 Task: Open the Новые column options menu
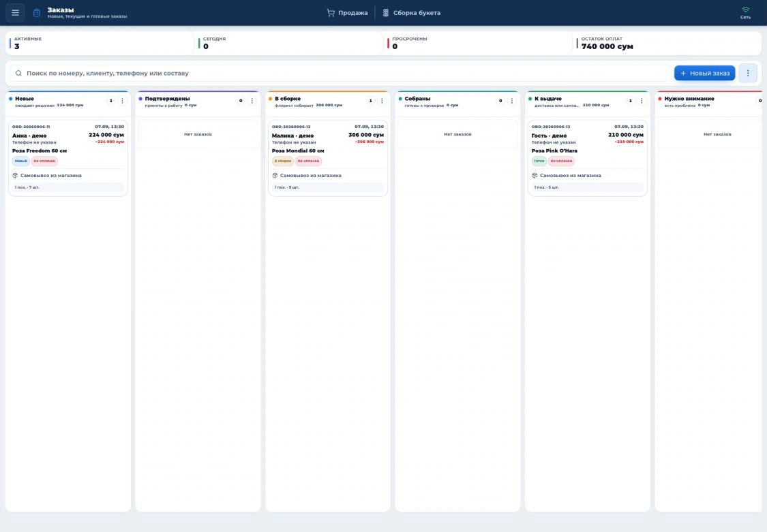[x=122, y=101]
